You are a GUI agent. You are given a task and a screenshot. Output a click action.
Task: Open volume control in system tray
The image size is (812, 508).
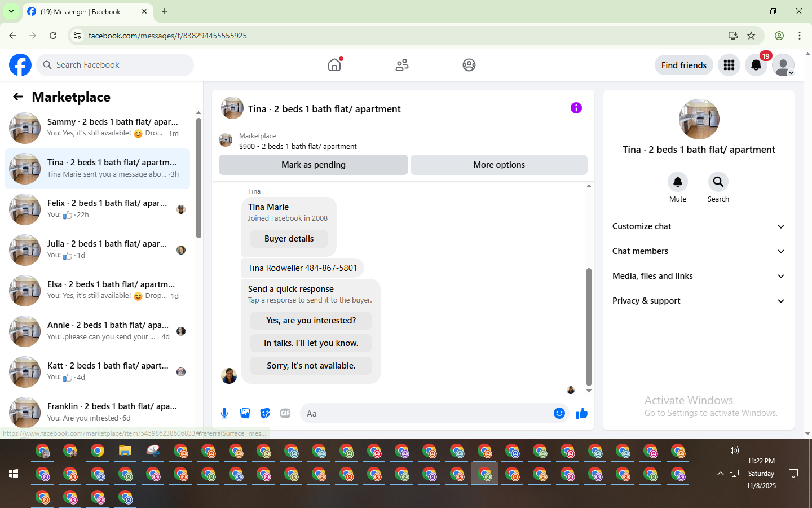coord(734,450)
